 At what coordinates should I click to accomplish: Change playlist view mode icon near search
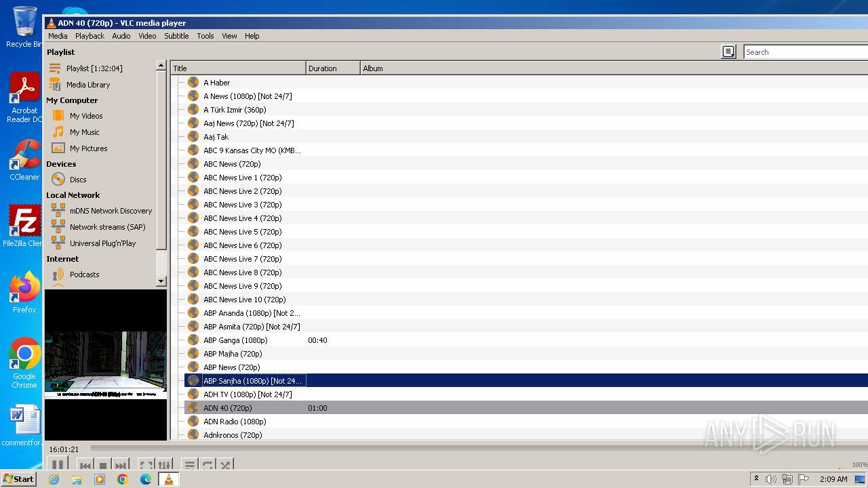pos(728,52)
